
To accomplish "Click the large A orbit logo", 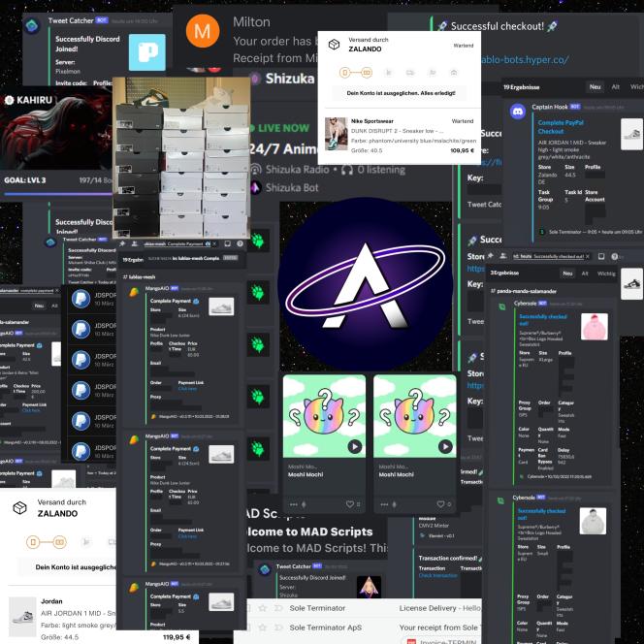I will click(365, 284).
